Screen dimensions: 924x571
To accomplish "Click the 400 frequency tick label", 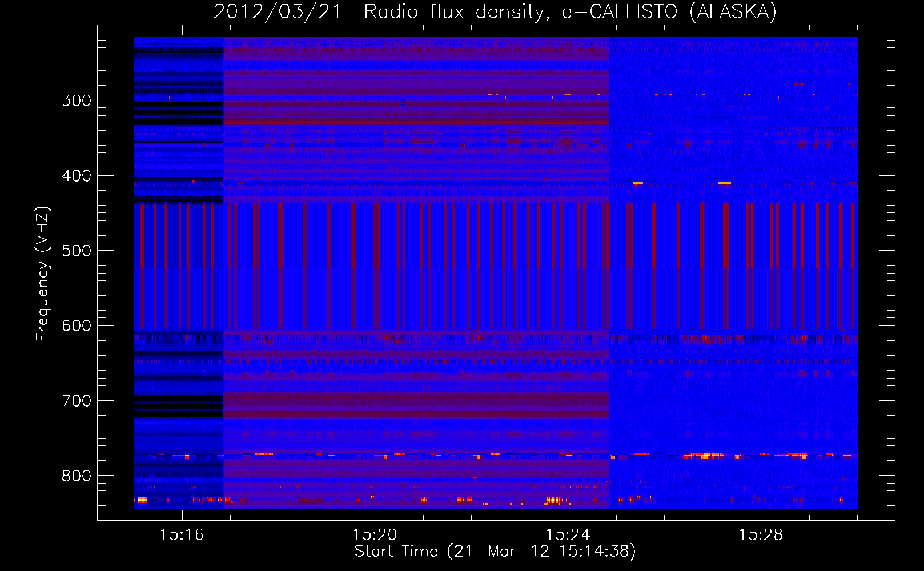I will (77, 176).
